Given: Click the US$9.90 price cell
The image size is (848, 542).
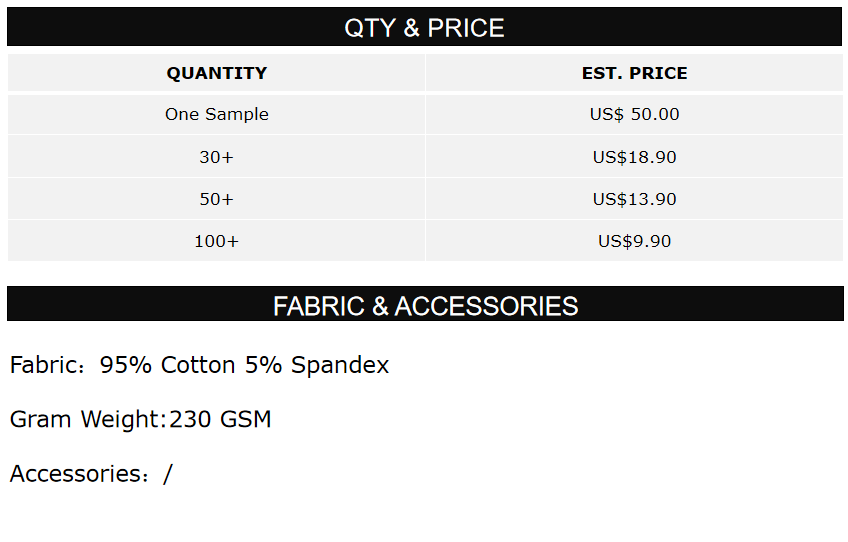Looking at the screenshot, I should [634, 241].
